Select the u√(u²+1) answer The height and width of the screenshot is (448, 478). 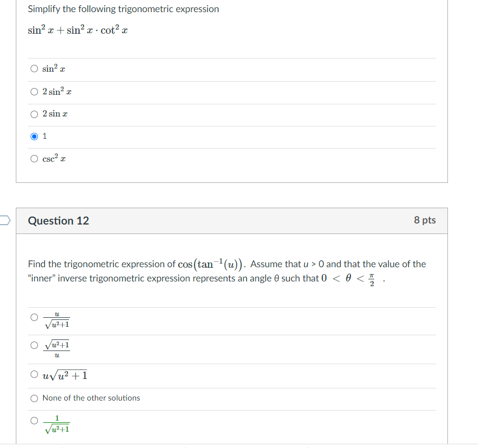(x=34, y=374)
